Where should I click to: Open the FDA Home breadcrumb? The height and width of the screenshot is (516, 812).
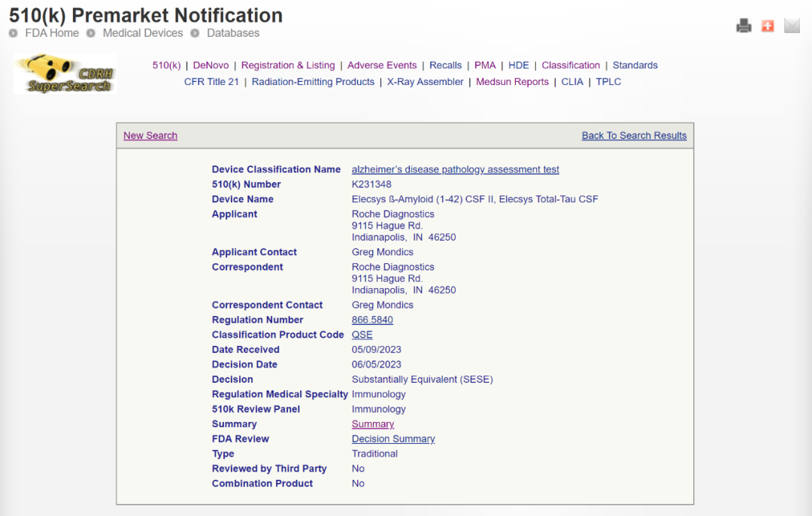pos(52,33)
